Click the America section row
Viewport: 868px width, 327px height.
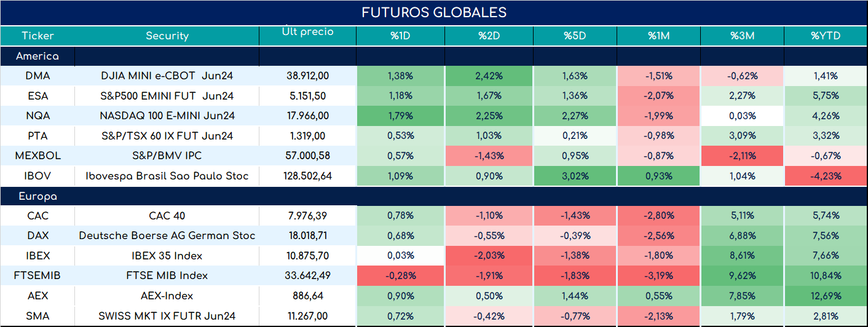[434, 56]
